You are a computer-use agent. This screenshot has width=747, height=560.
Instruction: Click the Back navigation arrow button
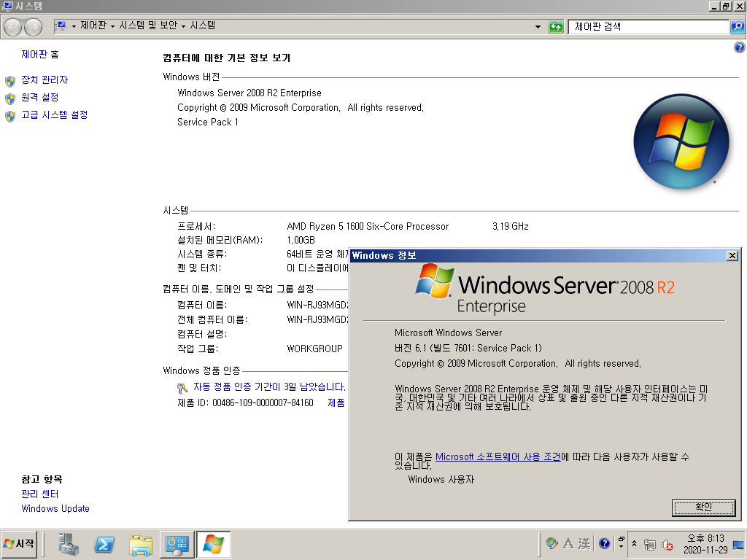[x=13, y=27]
